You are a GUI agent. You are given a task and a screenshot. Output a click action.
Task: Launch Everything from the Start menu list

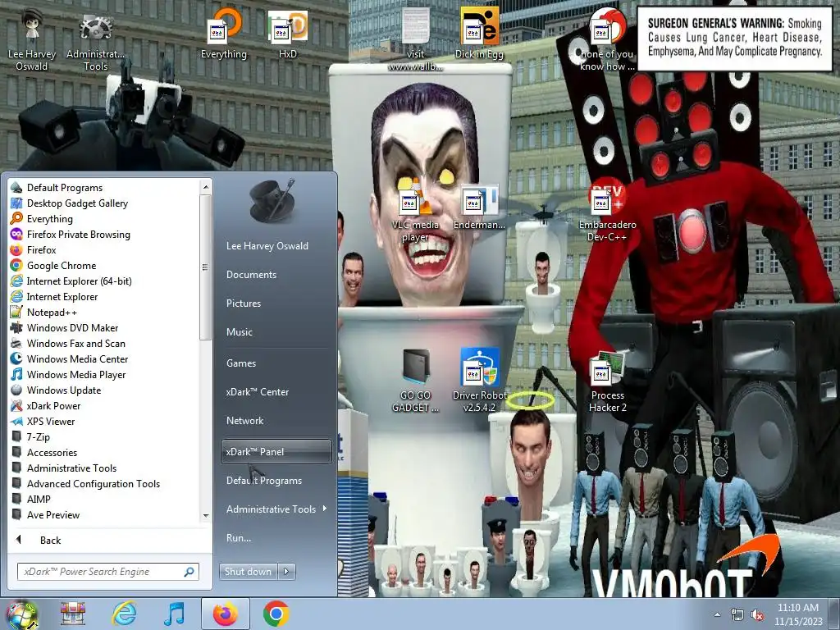click(49, 218)
